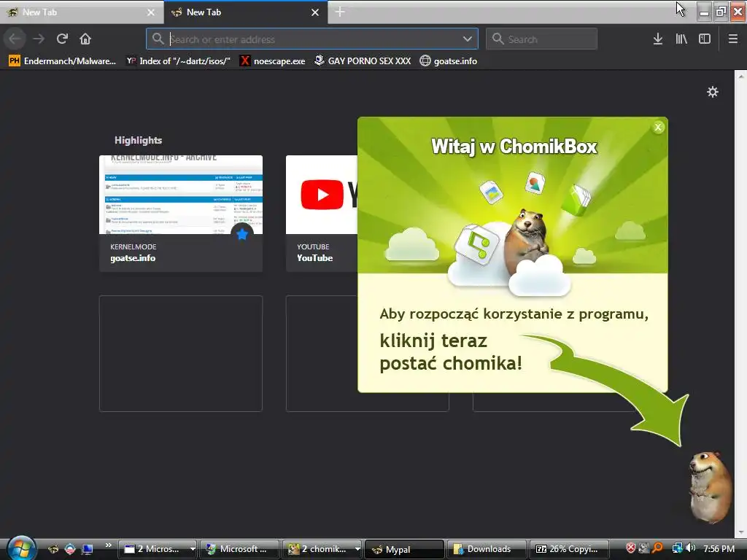The image size is (747, 560).
Task: Open the hamburger application menu
Action: (x=733, y=39)
